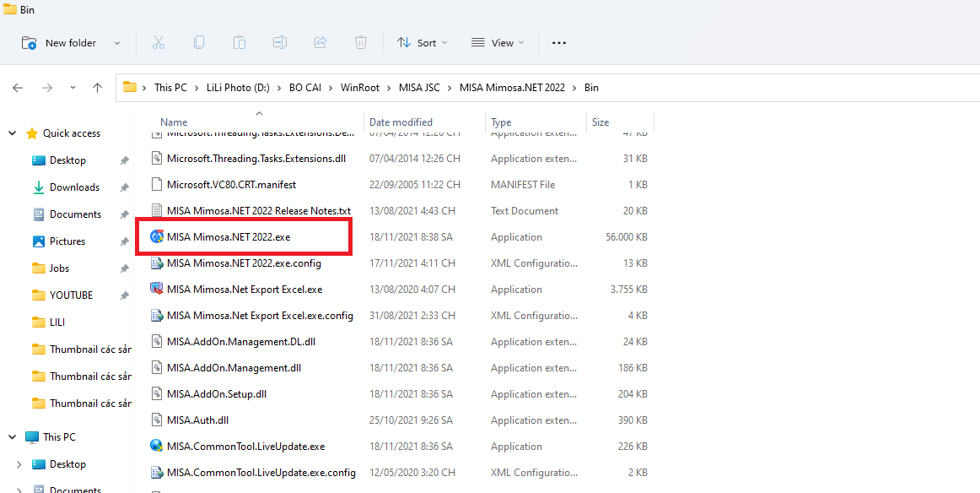Viewport: 980px width, 493px height.
Task: Click the MISA Mimosa.NET 2022.exe application icon
Action: click(156, 237)
